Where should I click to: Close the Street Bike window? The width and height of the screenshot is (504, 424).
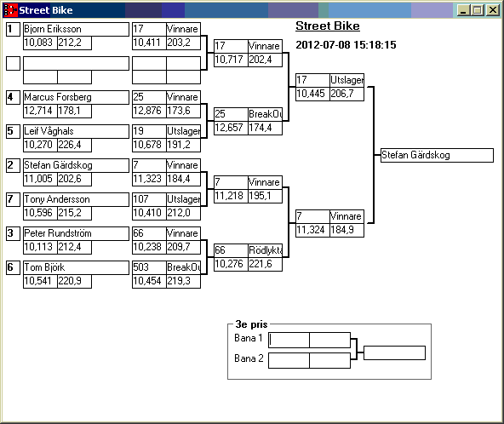point(492,10)
